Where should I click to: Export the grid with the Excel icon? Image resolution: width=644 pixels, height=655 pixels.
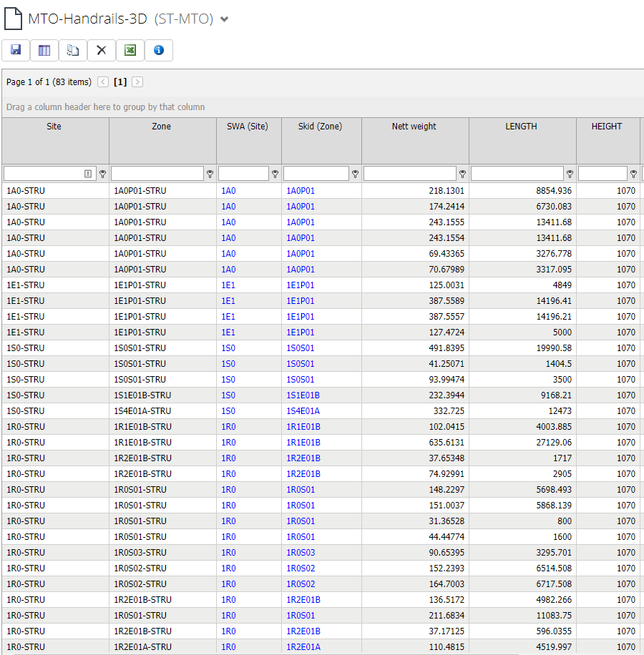pos(130,50)
